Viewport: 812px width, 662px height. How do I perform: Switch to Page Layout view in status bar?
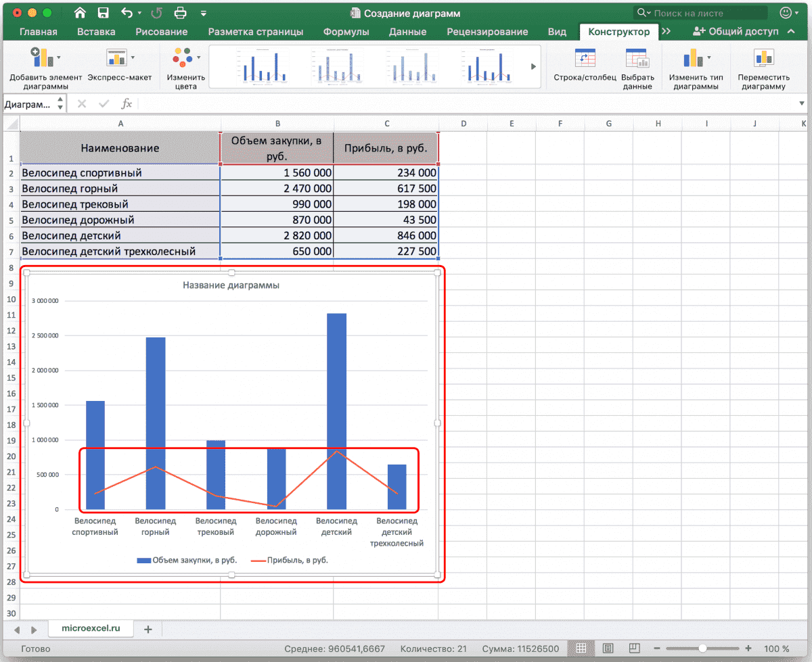pyautogui.click(x=608, y=648)
